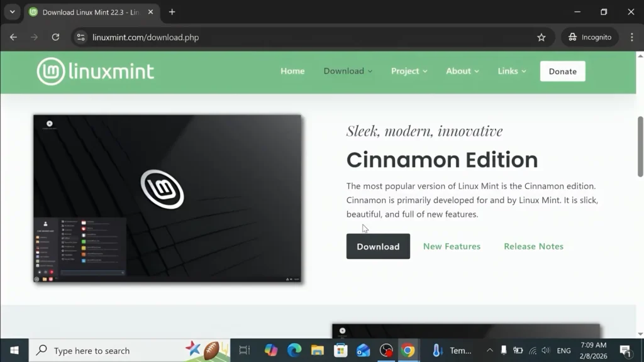This screenshot has height=362, width=644.
Task: Switch ENG input language indicator
Action: [563, 351]
